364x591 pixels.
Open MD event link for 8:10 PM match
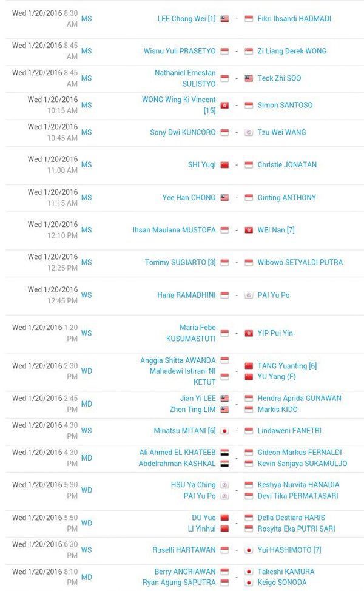pos(86,577)
